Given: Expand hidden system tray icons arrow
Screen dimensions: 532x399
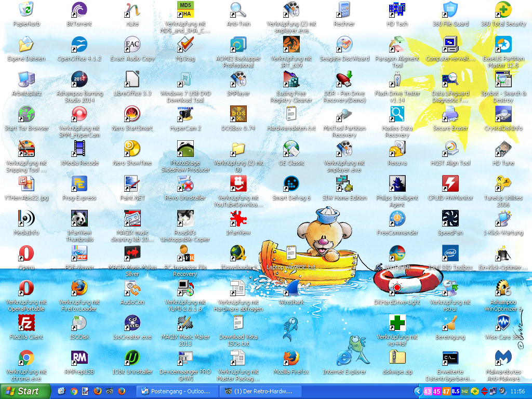Looking at the screenshot, I should coord(418,392).
